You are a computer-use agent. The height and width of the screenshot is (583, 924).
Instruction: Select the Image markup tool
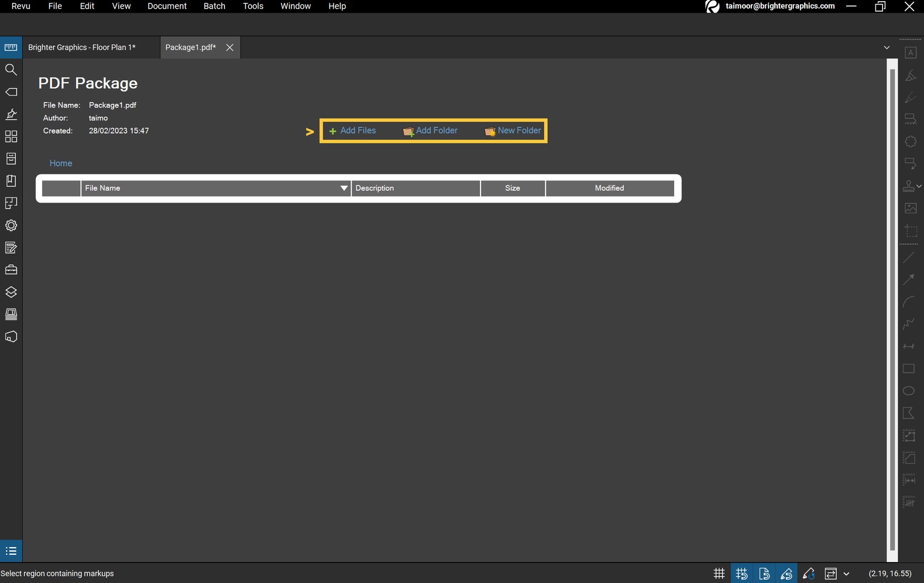pos(910,208)
